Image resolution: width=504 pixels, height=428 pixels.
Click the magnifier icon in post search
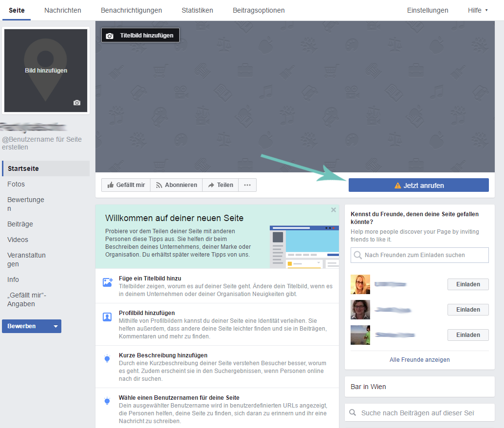(353, 412)
